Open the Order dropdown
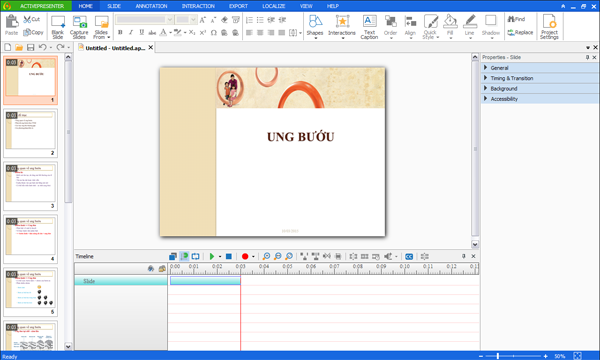 click(x=390, y=27)
